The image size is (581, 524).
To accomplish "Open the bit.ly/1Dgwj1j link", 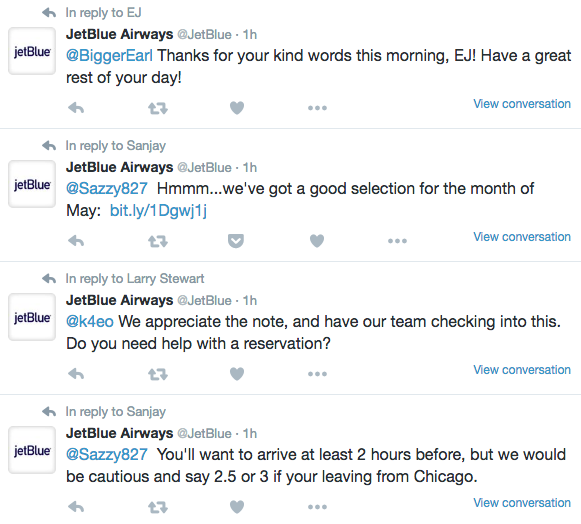I will tap(158, 211).
